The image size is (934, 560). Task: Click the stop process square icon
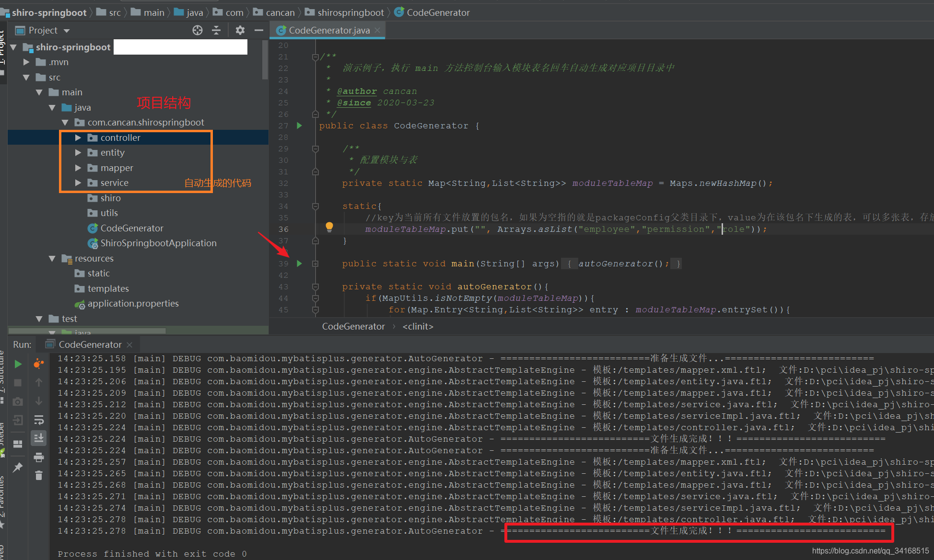tap(18, 383)
